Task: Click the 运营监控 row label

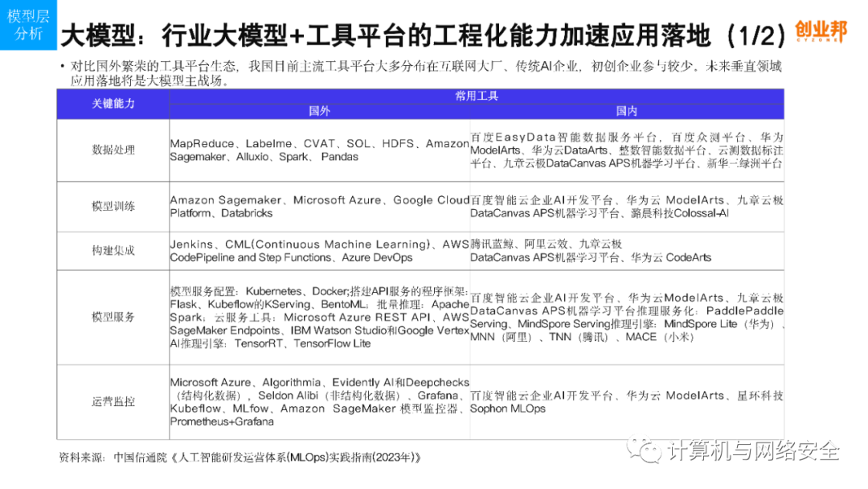Action: tap(113, 401)
